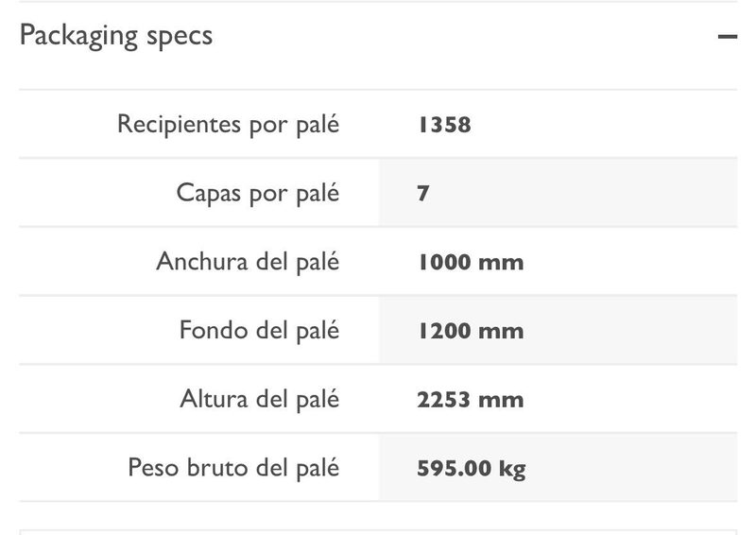The height and width of the screenshot is (535, 756).
Task: Click the value 7 for layers
Action: (x=422, y=194)
